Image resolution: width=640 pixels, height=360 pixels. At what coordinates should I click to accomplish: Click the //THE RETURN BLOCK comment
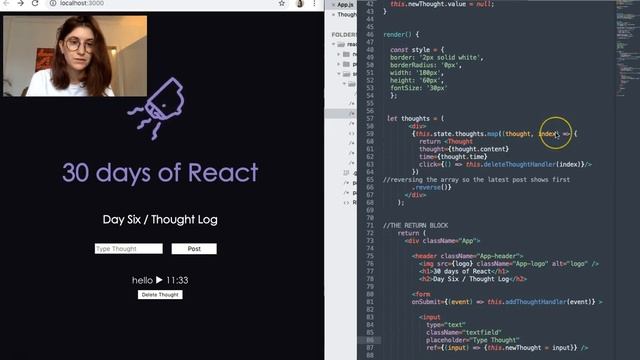(x=416, y=225)
